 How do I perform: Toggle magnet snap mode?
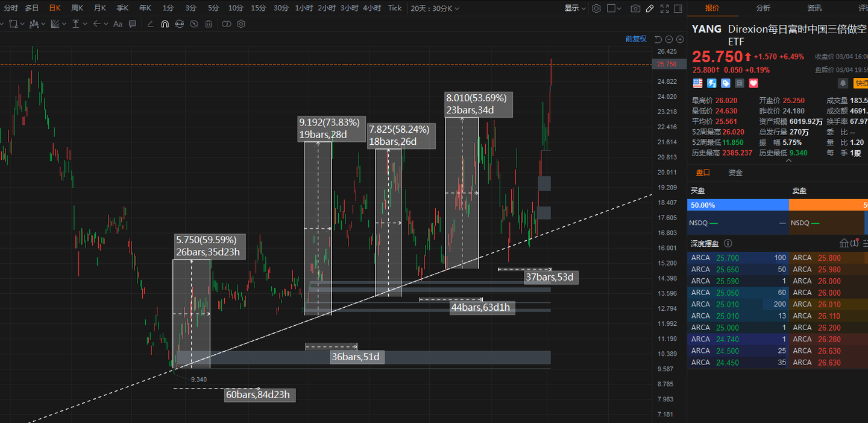165,24
